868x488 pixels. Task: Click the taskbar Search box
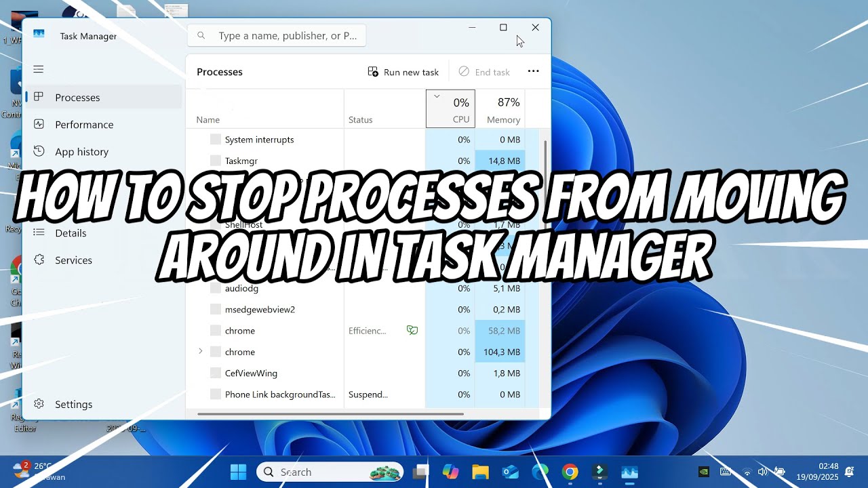click(x=330, y=472)
